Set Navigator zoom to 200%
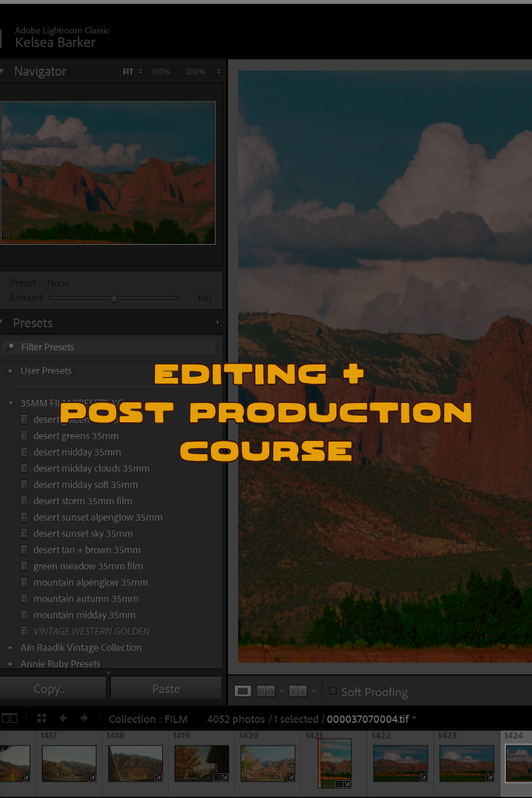The height and width of the screenshot is (798, 532). click(196, 72)
